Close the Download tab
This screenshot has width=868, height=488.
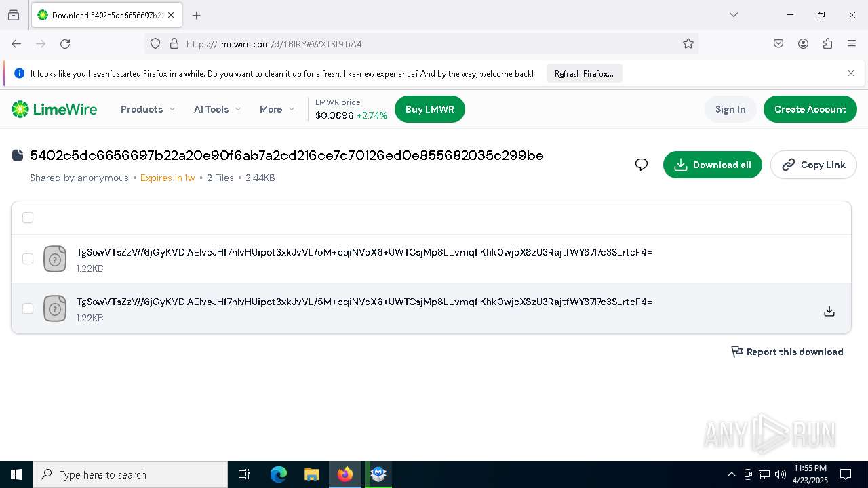point(171,15)
